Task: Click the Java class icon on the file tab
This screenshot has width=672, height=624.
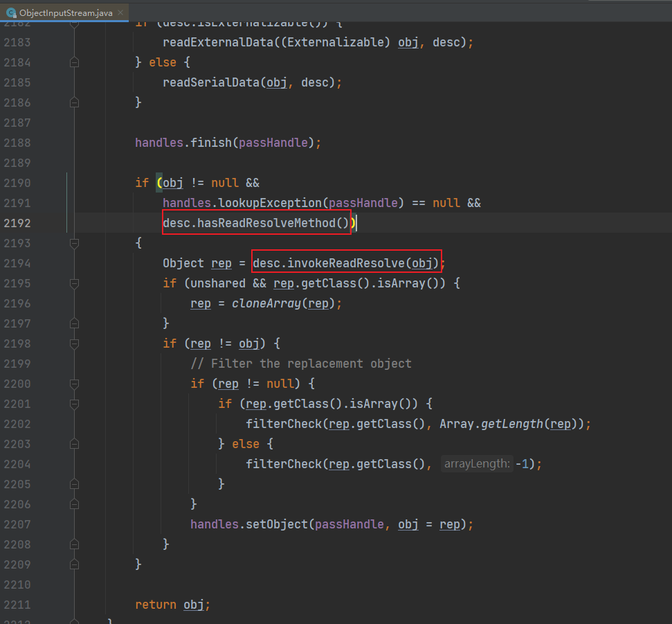Action: point(11,12)
